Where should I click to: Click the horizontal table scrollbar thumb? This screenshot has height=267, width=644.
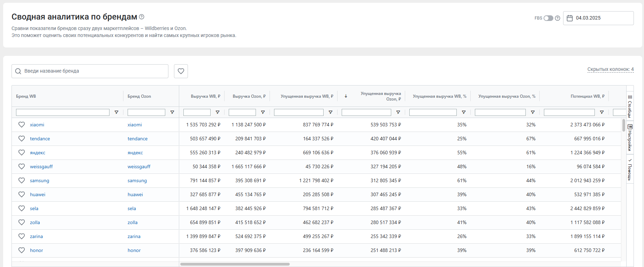click(x=235, y=264)
